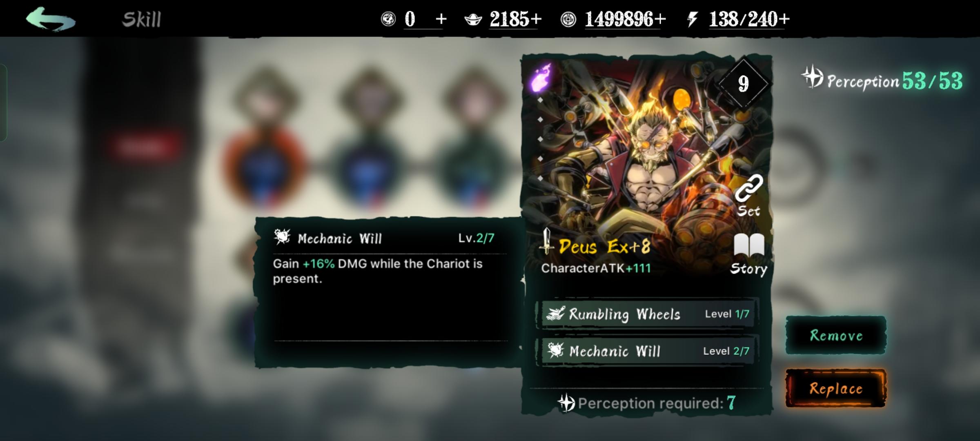The height and width of the screenshot is (441, 980).
Task: Select the Mechanic Will skill row
Action: coord(648,351)
